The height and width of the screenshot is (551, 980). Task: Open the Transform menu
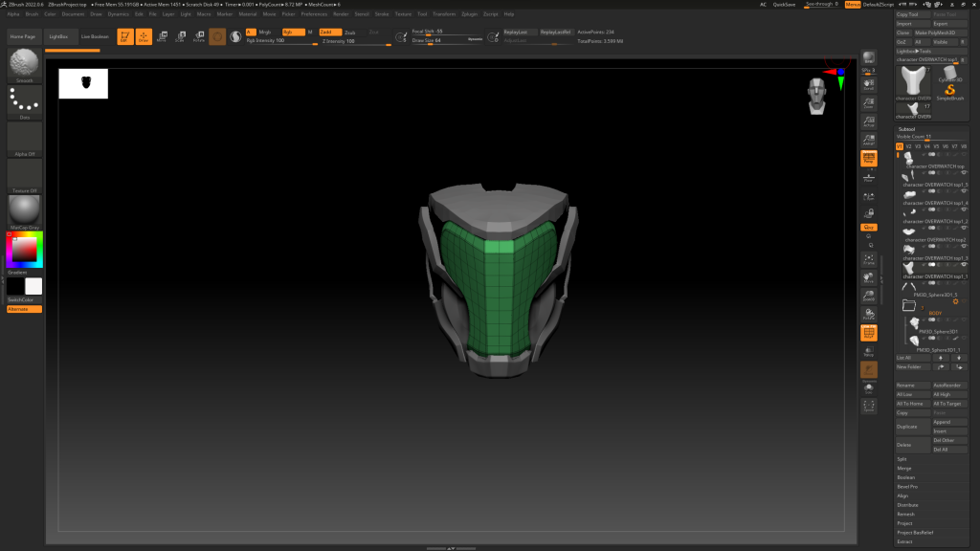point(444,14)
